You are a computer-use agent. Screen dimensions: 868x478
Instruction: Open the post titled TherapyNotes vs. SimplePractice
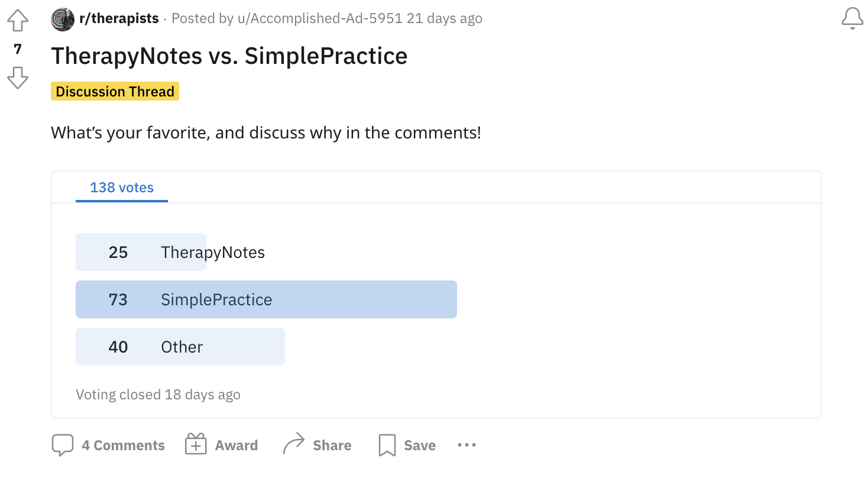tap(229, 56)
